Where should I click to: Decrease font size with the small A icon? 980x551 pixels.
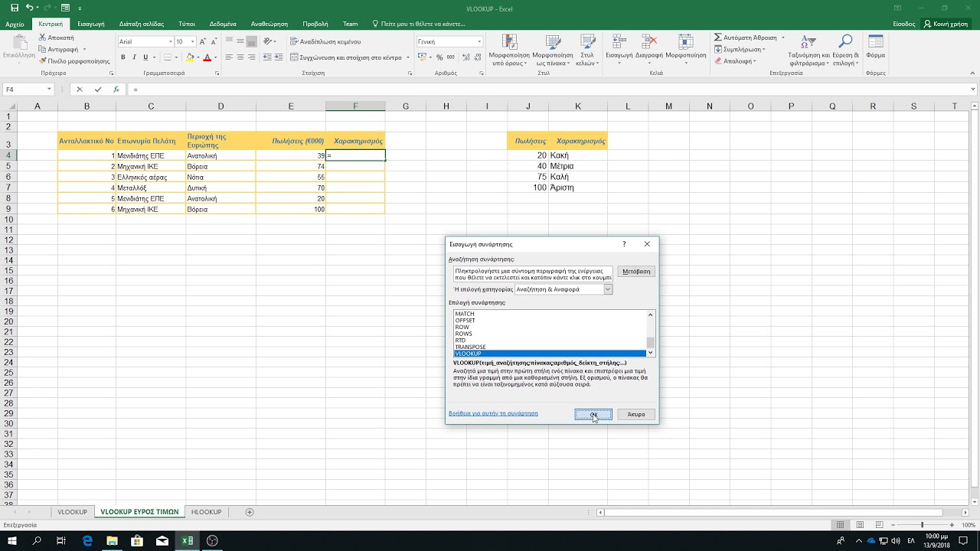pyautogui.click(x=215, y=42)
